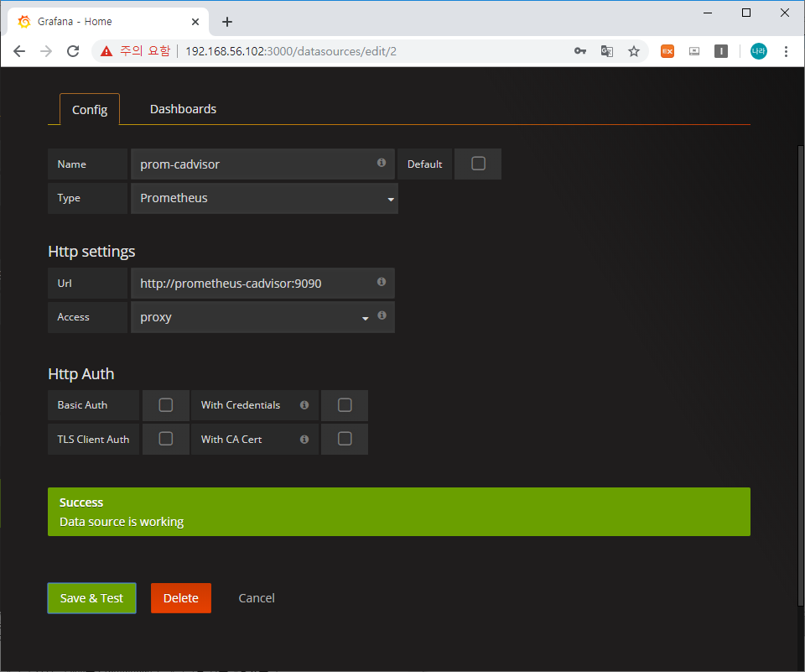Viewport: 805px width, 672px height.
Task: Switch to the Dashboards tab
Action: pos(184,109)
